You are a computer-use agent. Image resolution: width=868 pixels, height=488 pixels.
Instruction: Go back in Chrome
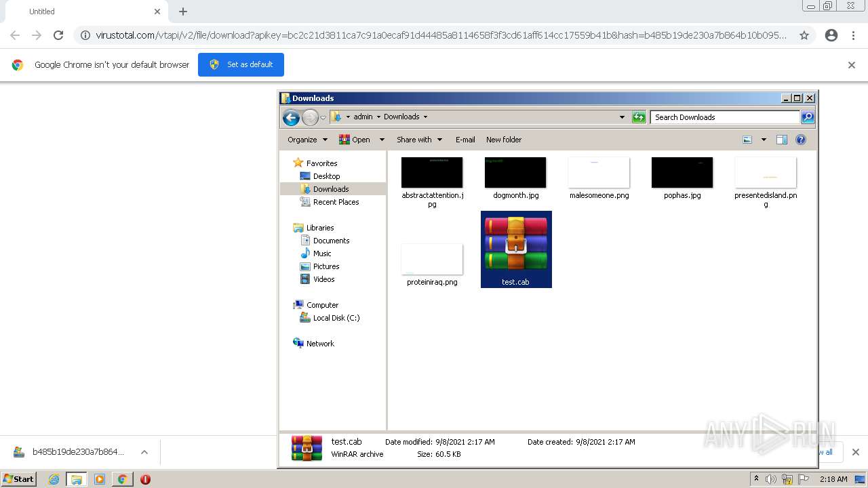(x=15, y=35)
